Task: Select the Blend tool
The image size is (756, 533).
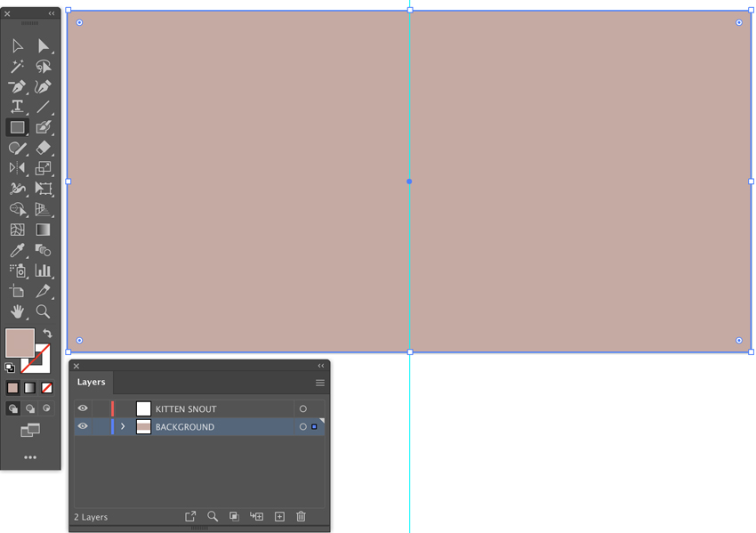Action: pyautogui.click(x=43, y=250)
